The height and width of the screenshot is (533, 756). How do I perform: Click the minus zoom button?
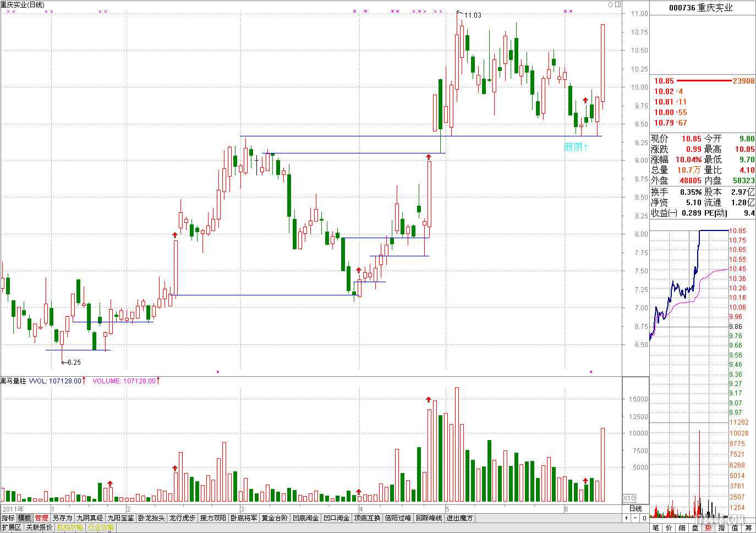pyautogui.click(x=635, y=518)
